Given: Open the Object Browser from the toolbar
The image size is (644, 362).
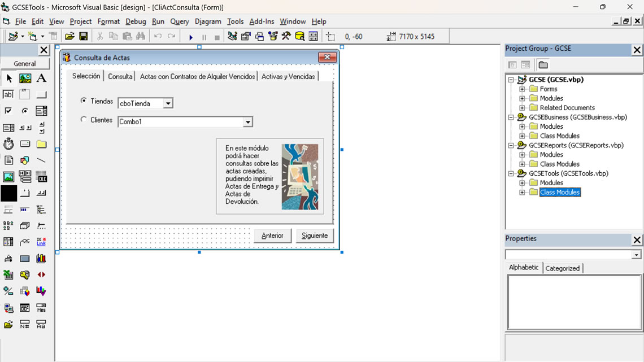Looking at the screenshot, I should pyautogui.click(x=272, y=36).
